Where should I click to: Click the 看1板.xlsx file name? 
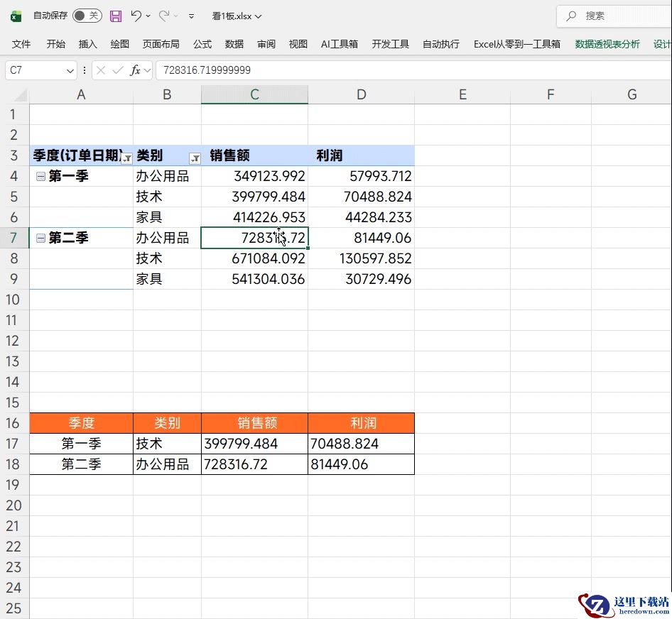click(x=236, y=16)
